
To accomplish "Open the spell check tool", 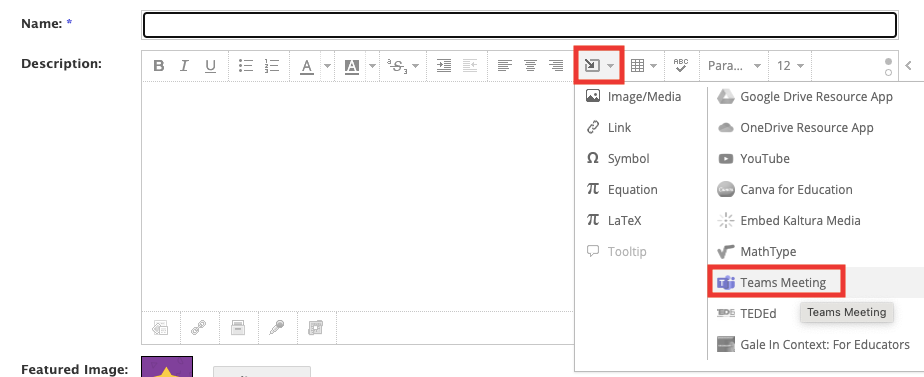I will click(x=681, y=66).
